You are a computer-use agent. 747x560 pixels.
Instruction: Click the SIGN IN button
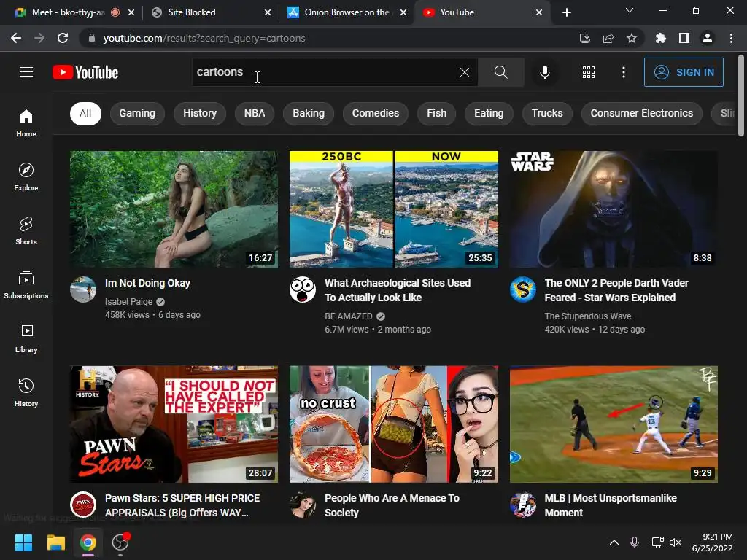tap(684, 72)
